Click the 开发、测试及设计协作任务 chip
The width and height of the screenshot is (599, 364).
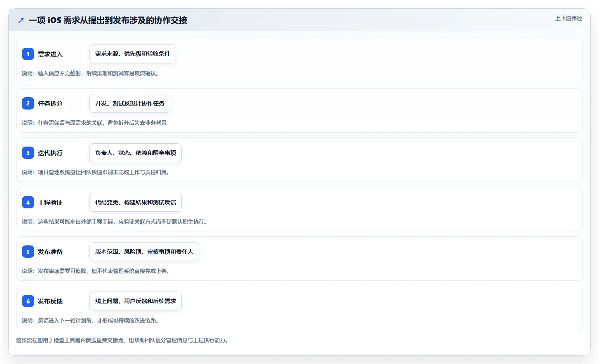coord(130,103)
